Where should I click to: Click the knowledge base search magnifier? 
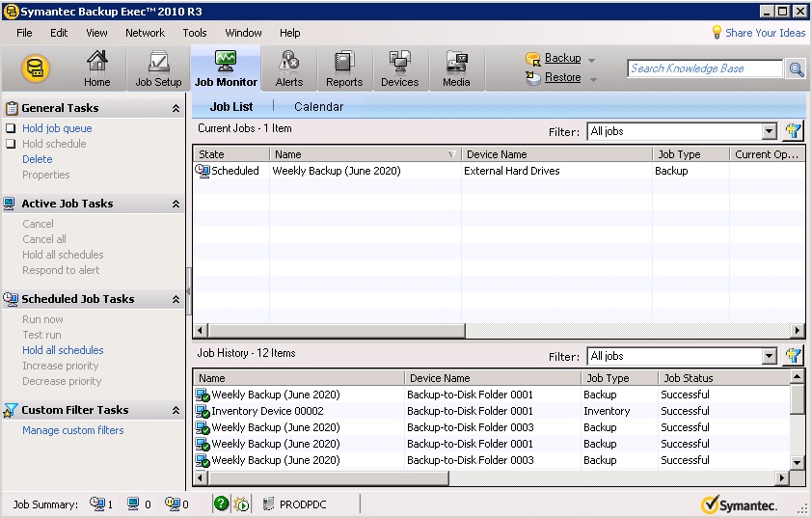pyautogui.click(x=796, y=68)
